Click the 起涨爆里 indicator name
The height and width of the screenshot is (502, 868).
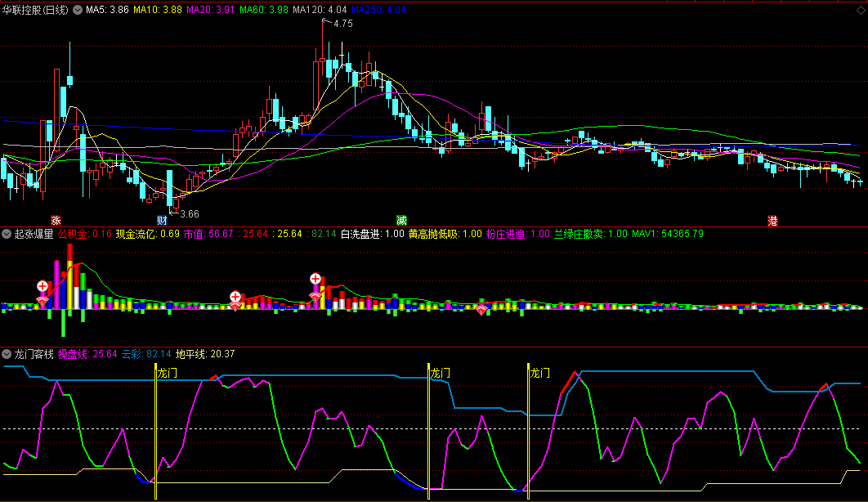coord(34,234)
